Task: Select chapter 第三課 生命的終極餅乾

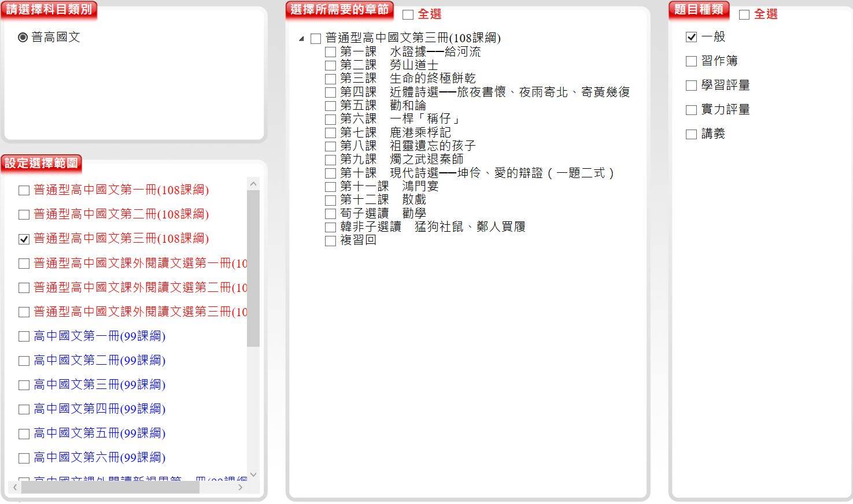Action: [330, 79]
